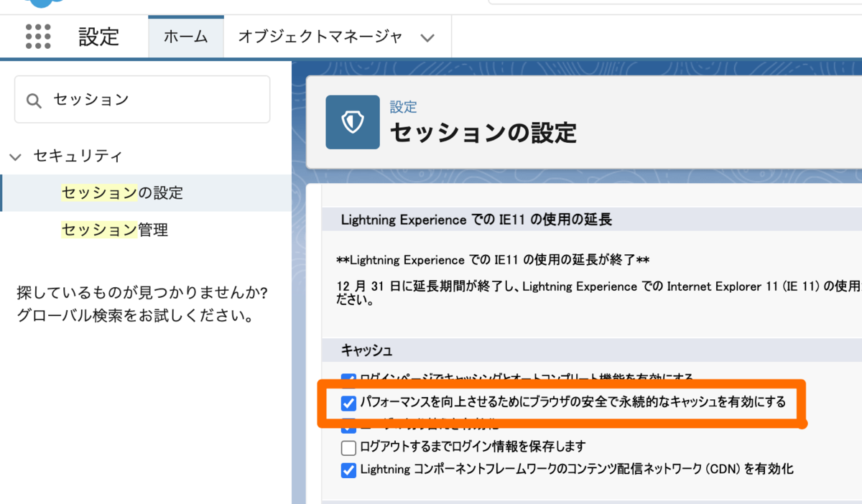
Task: Uncheck Lightning コンポーネントフレームワーク CDN checkbox
Action: click(x=348, y=470)
